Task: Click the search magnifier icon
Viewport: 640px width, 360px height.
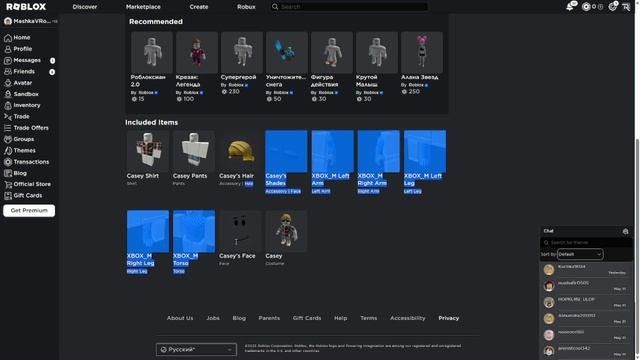Action: 275,7
